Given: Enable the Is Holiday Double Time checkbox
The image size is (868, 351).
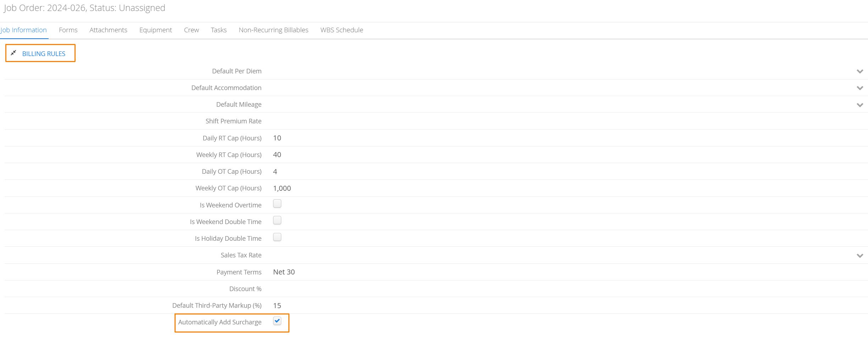Looking at the screenshot, I should click(277, 237).
